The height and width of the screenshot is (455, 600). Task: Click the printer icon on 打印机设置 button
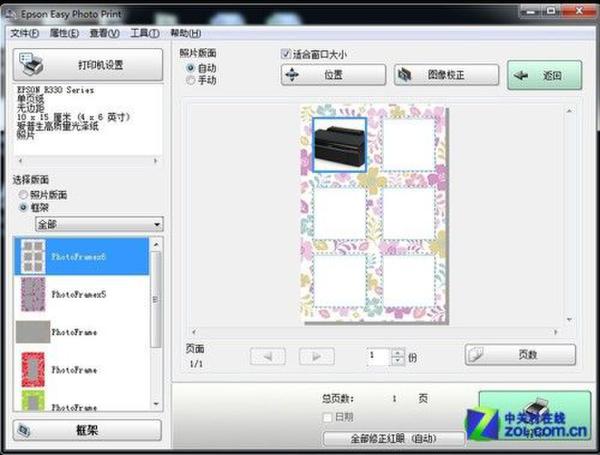(31, 64)
